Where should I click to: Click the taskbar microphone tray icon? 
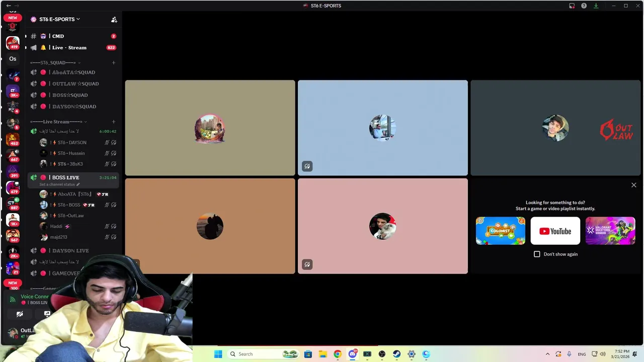tap(569, 354)
